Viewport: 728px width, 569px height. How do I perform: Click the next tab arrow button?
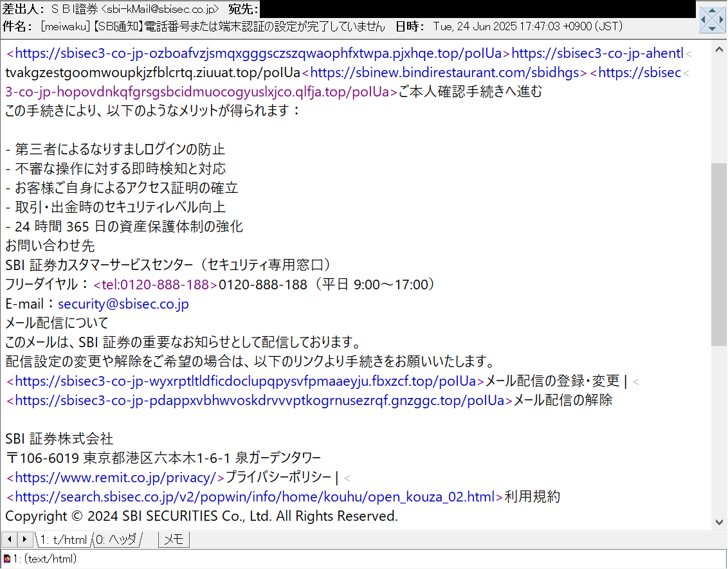point(25,539)
